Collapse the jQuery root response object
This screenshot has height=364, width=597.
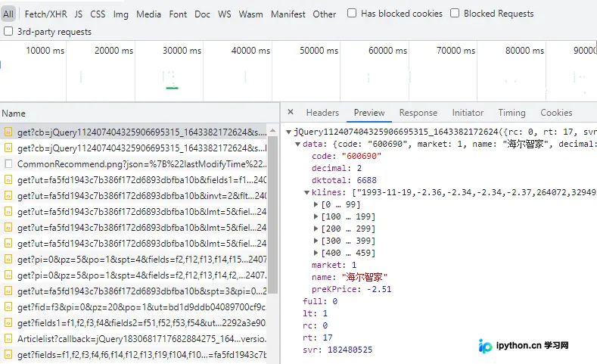(288, 132)
